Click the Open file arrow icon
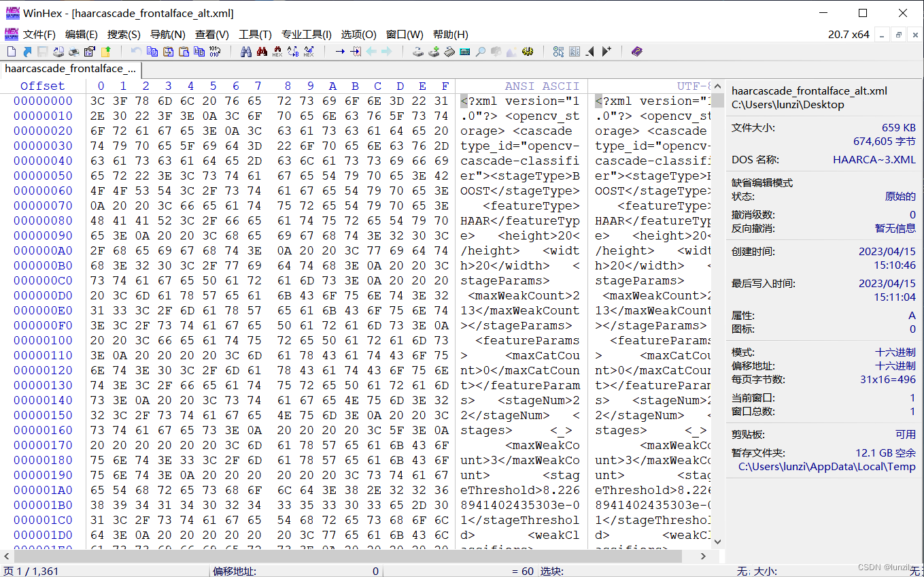 (27, 52)
